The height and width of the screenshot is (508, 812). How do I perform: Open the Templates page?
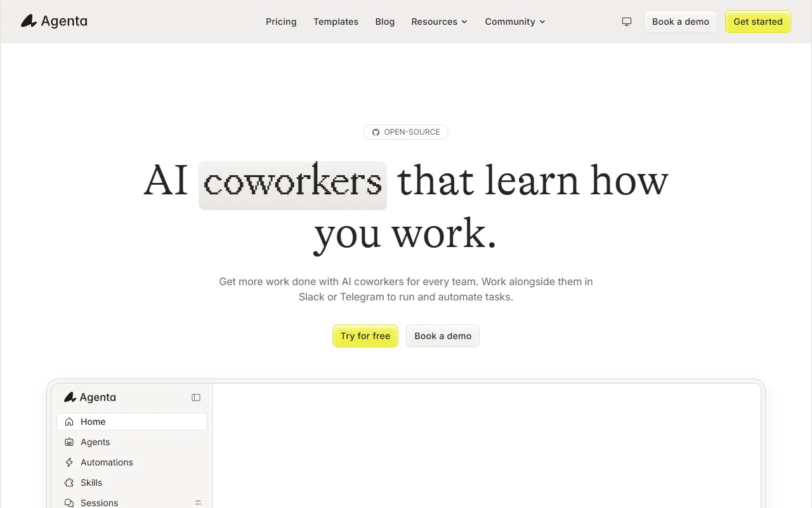pyautogui.click(x=336, y=22)
